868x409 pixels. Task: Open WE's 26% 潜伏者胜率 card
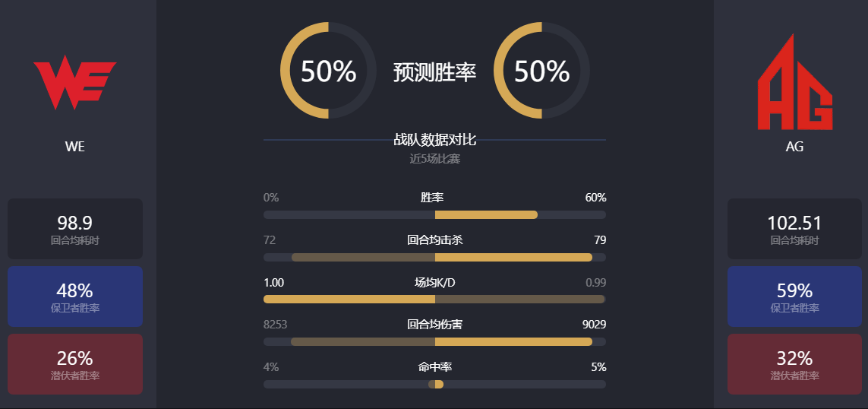point(75,364)
